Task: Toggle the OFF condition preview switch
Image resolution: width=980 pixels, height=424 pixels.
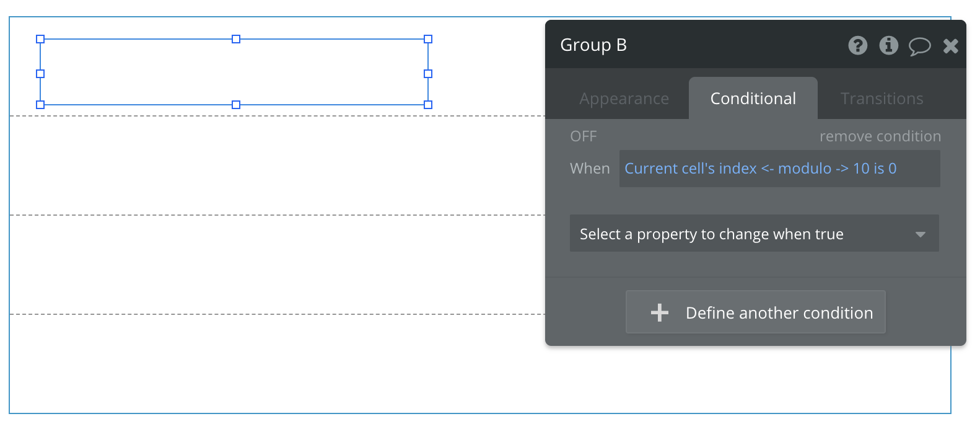Action: 583,136
